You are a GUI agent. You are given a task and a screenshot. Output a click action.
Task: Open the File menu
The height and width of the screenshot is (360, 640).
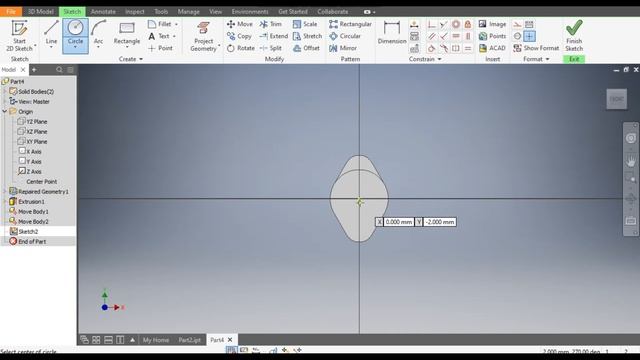point(11,11)
